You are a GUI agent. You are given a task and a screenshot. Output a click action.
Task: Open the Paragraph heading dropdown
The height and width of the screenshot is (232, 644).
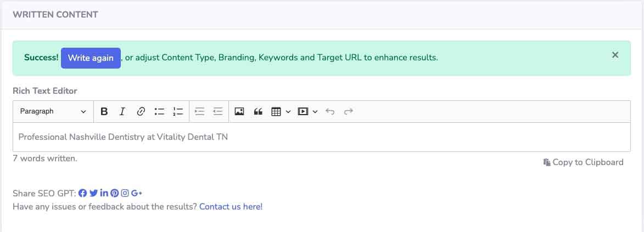tap(53, 112)
